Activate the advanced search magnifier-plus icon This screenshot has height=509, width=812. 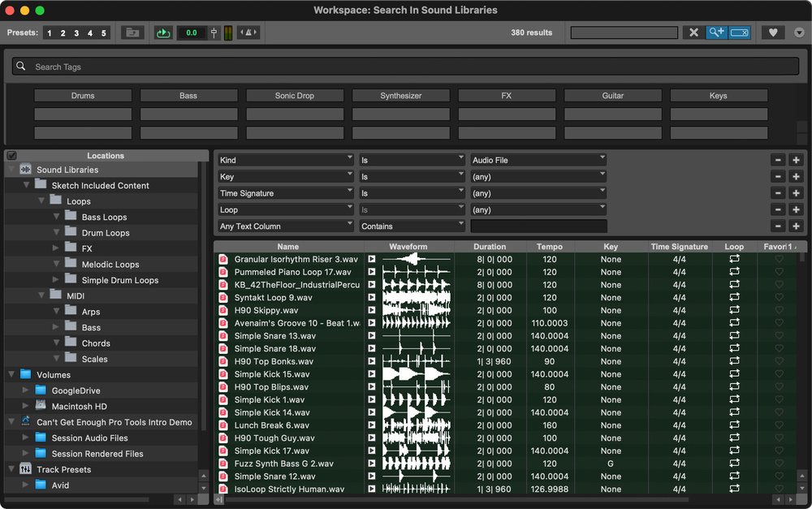coord(715,32)
